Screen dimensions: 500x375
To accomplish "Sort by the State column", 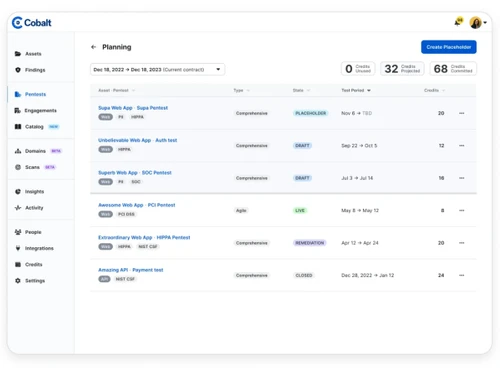I will pyautogui.click(x=301, y=90).
